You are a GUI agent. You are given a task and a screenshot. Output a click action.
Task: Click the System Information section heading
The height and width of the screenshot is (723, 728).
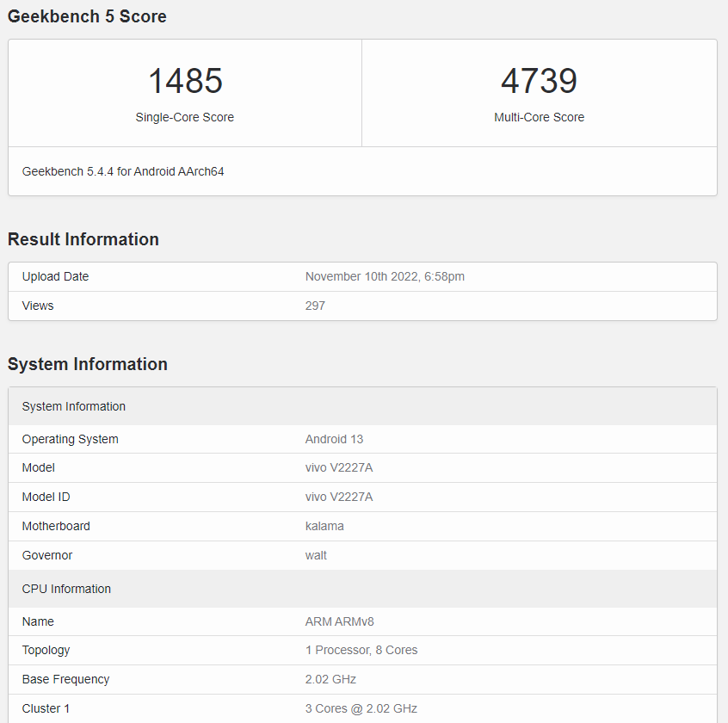point(88,364)
